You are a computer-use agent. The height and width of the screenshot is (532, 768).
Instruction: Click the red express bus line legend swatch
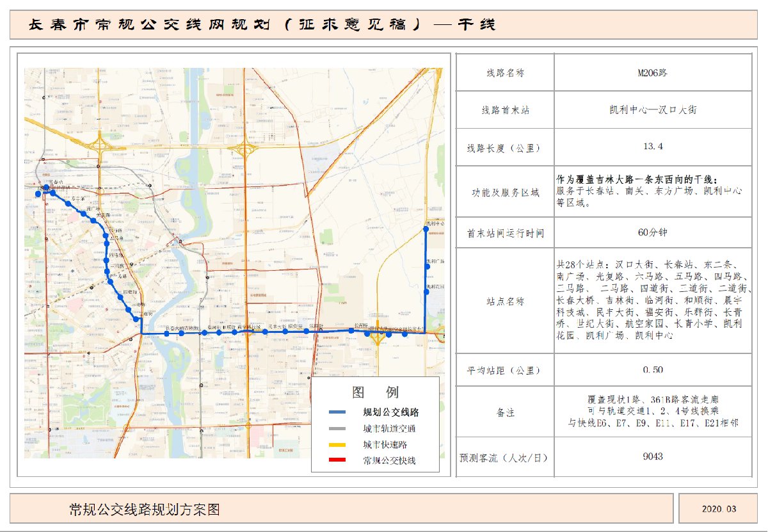pyautogui.click(x=337, y=460)
